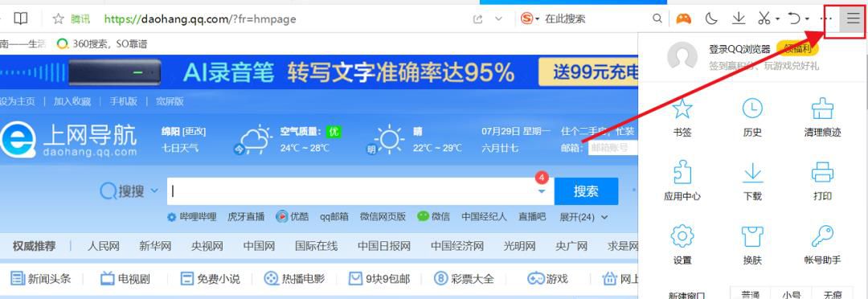Viewport: 868px width, 299px height.
Task: Click 设为主页 link
Action: pyautogui.click(x=17, y=101)
